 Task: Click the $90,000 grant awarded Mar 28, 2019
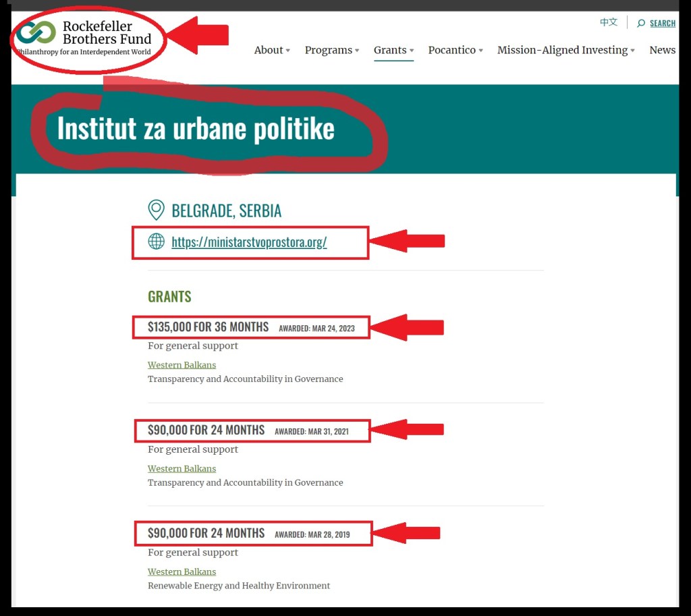click(x=206, y=533)
